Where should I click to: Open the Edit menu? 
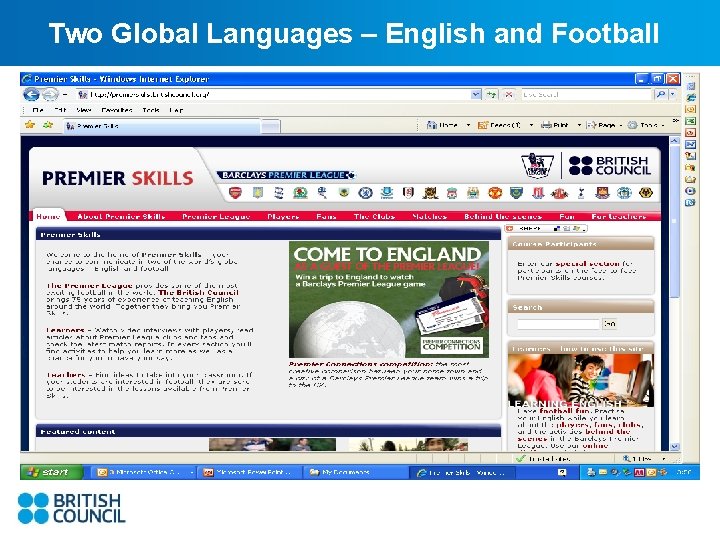(x=60, y=110)
